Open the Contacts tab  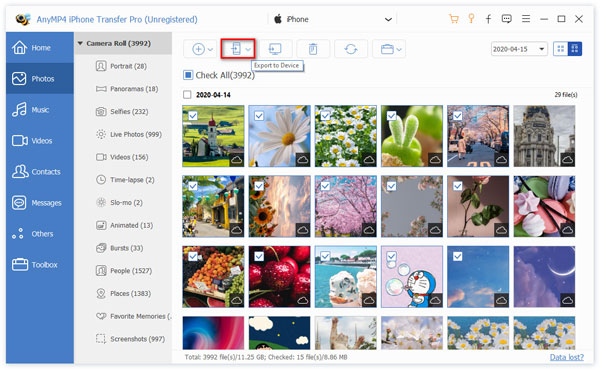point(40,172)
